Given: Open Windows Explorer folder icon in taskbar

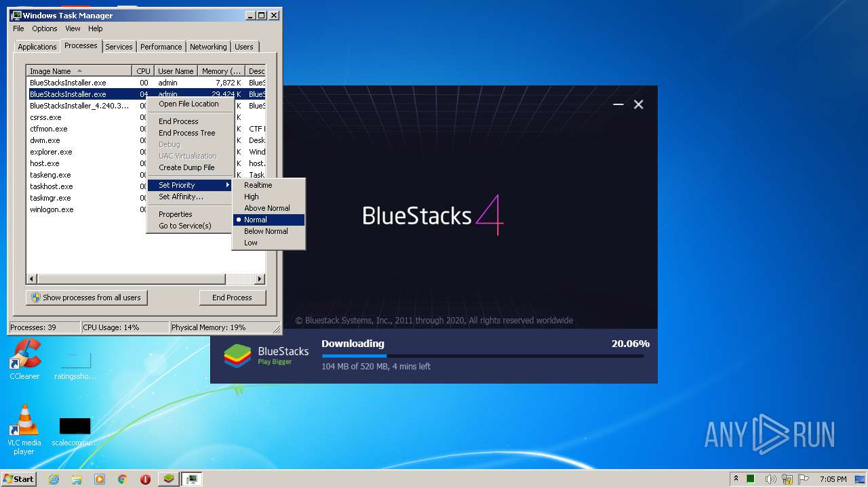Looking at the screenshot, I should point(77,479).
